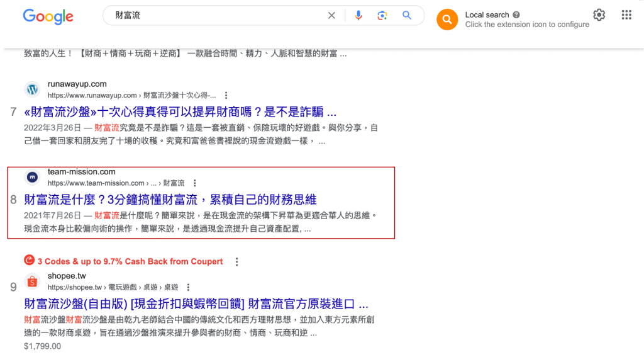Click the Local search label text
This screenshot has width=644, height=357.
[487, 15]
